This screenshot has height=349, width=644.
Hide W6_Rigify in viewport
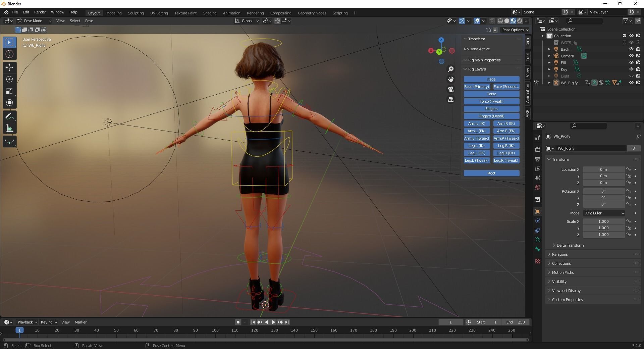click(x=631, y=83)
